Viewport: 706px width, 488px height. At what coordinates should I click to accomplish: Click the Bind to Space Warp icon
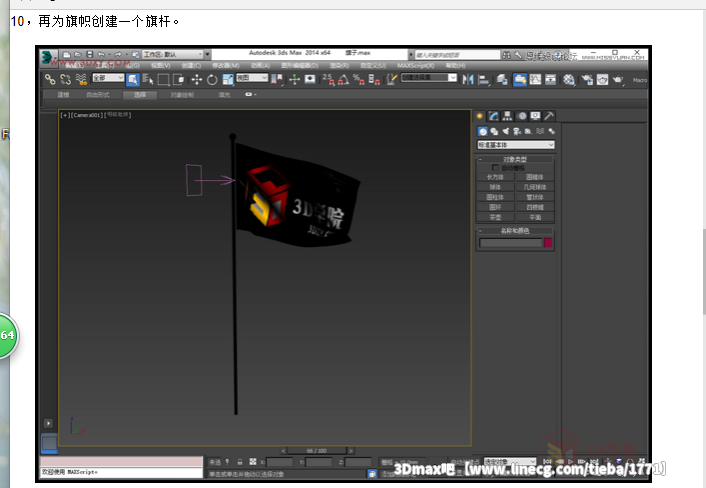coord(81,80)
